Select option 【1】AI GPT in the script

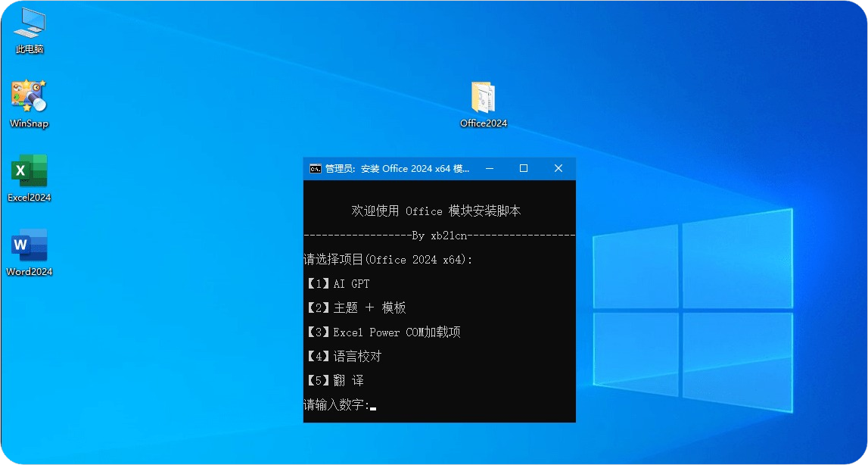click(338, 283)
